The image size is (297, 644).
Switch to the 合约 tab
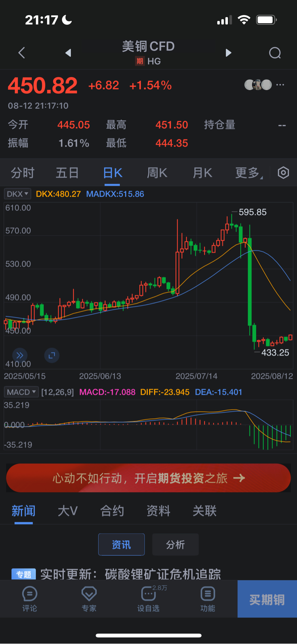(112, 511)
